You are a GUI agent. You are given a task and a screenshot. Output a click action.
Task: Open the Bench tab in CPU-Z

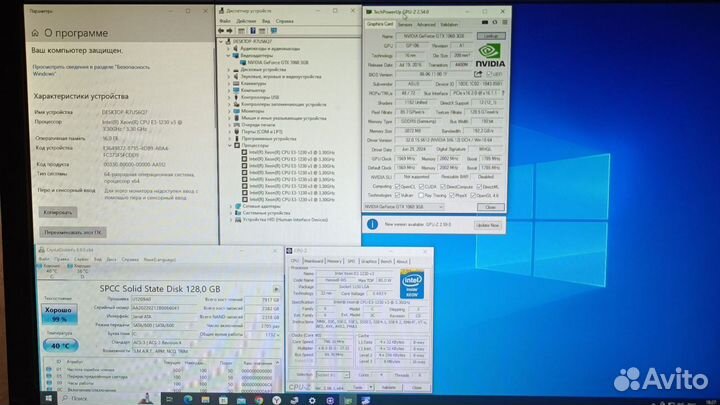click(386, 261)
